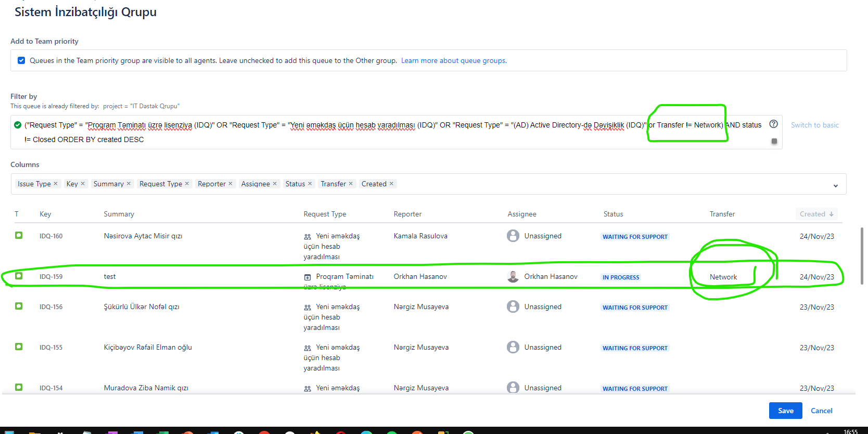The width and height of the screenshot is (868, 434).
Task: Remove the Key column chip
Action: [x=83, y=184]
